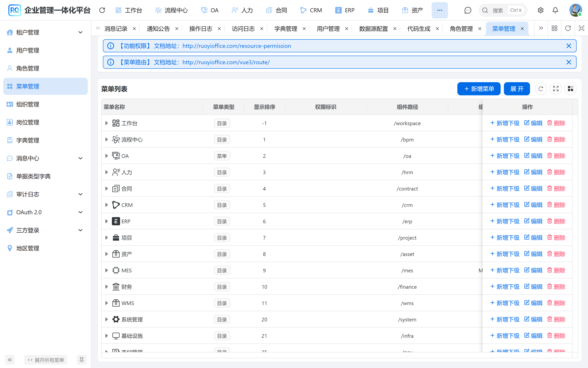This screenshot has height=368, width=588.
Task: Open column settings icon in menu list toolbar
Action: tap(570, 89)
